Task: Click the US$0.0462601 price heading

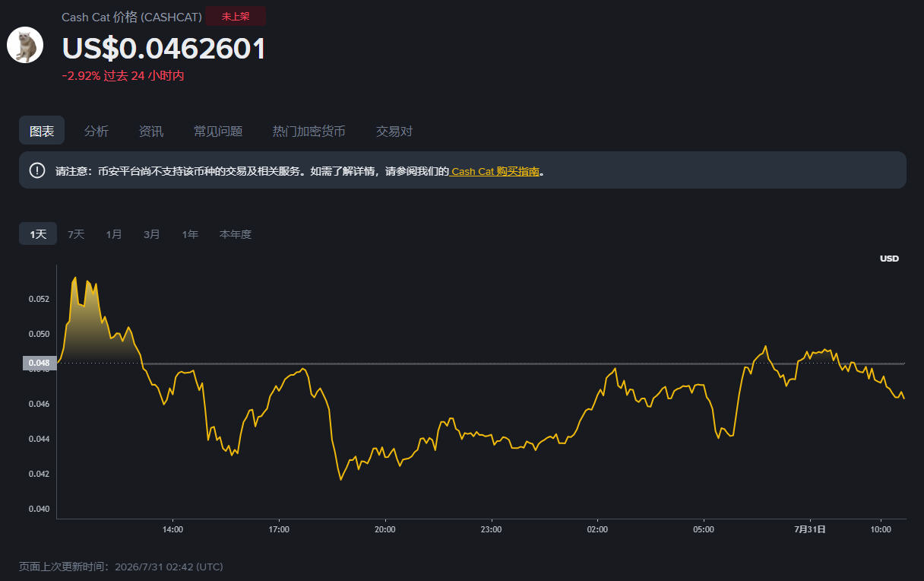Action: 164,49
